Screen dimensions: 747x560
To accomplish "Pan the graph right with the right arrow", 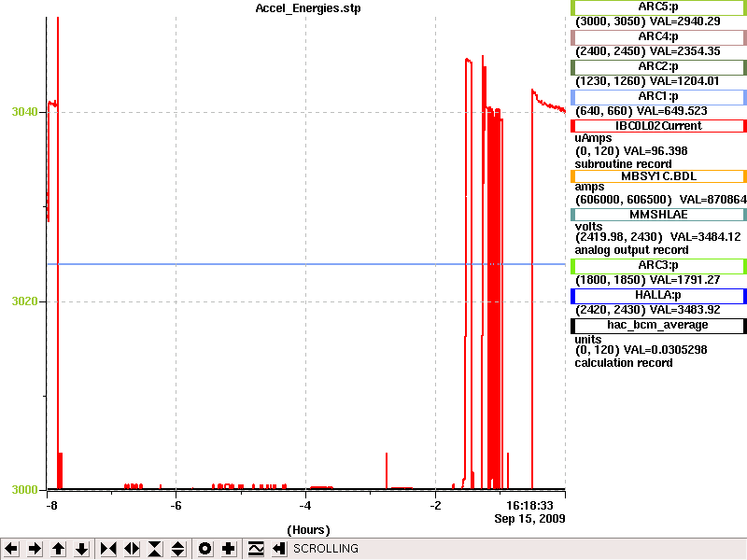I will point(35,549).
